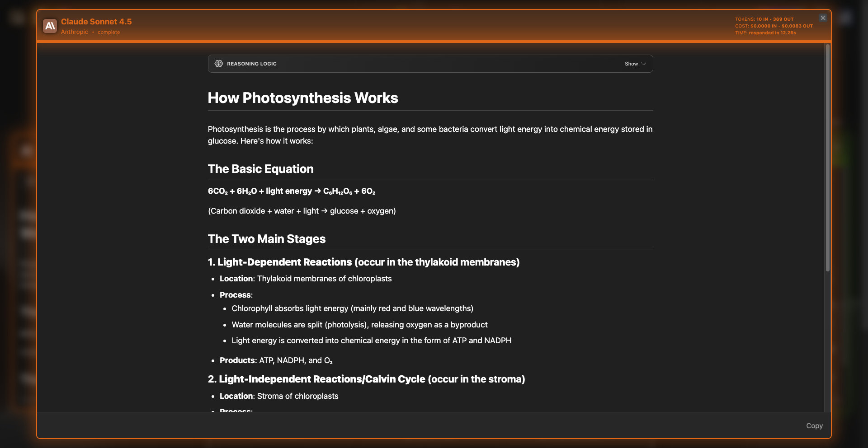Click 'The Two Main Stages' heading
868x448 pixels.
[x=267, y=239]
